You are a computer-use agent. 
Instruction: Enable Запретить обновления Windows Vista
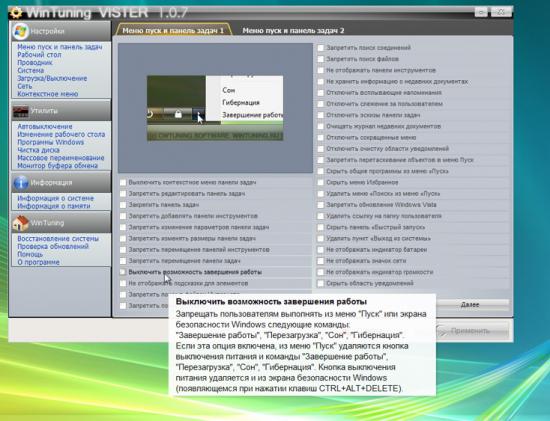click(x=321, y=205)
